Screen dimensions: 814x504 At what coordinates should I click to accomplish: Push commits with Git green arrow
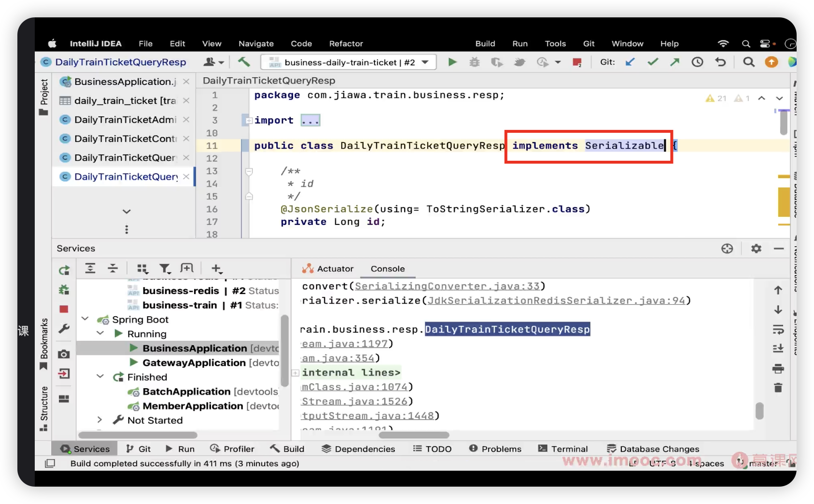pos(675,62)
